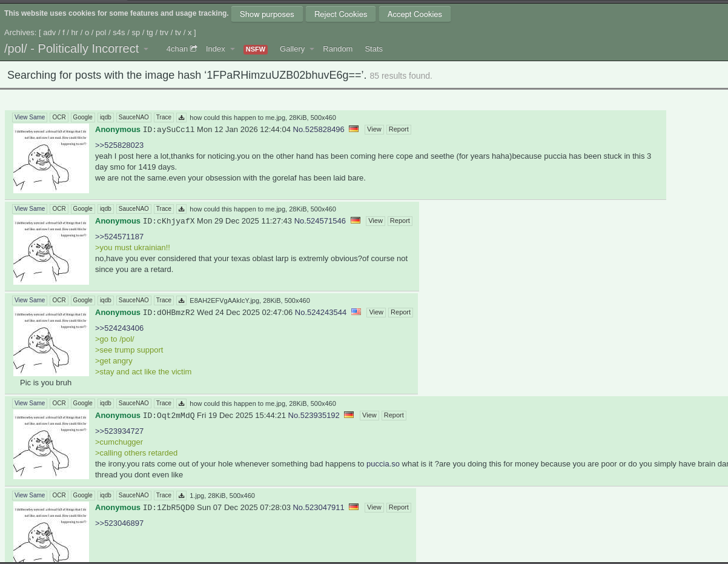
Task: Expand the board title dropdown arrow
Action: click(146, 49)
